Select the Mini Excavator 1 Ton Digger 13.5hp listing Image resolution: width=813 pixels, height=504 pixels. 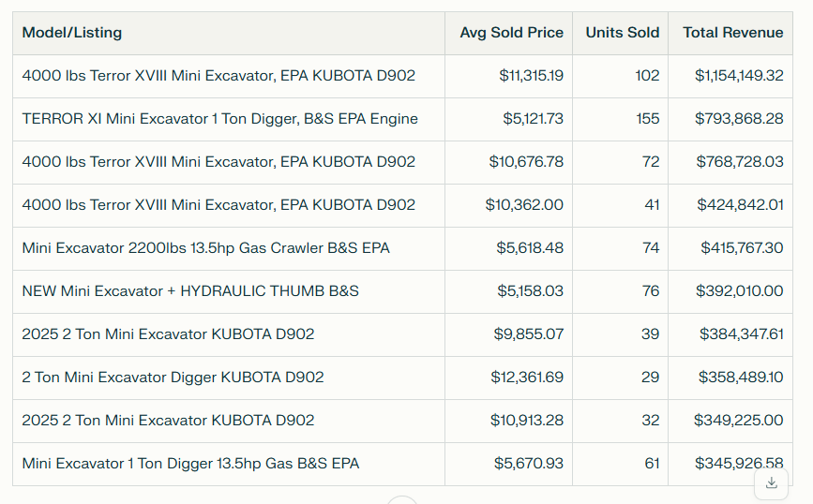click(x=190, y=464)
